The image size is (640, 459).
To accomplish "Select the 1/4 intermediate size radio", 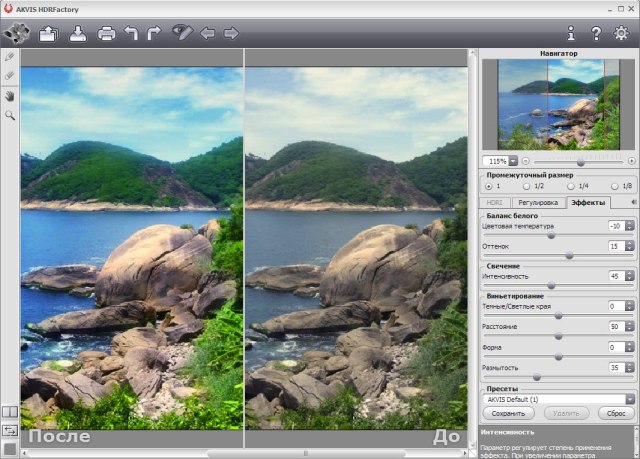I will tap(571, 186).
